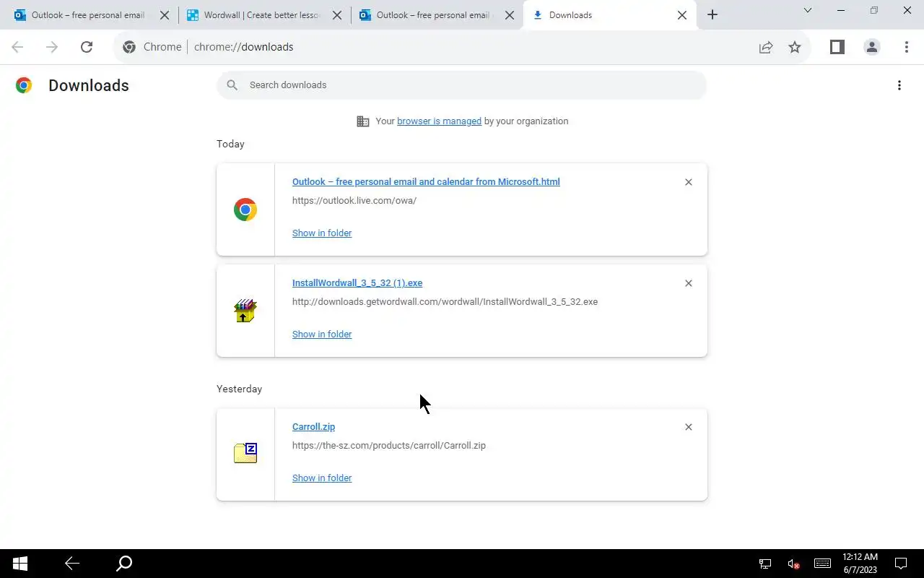The width and height of the screenshot is (924, 578).
Task: Remove Outlook html download from list
Action: point(689,182)
